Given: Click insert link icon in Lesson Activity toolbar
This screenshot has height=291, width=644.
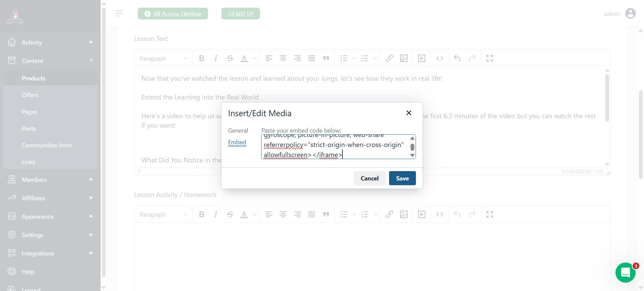Looking at the screenshot, I should pos(389,214).
